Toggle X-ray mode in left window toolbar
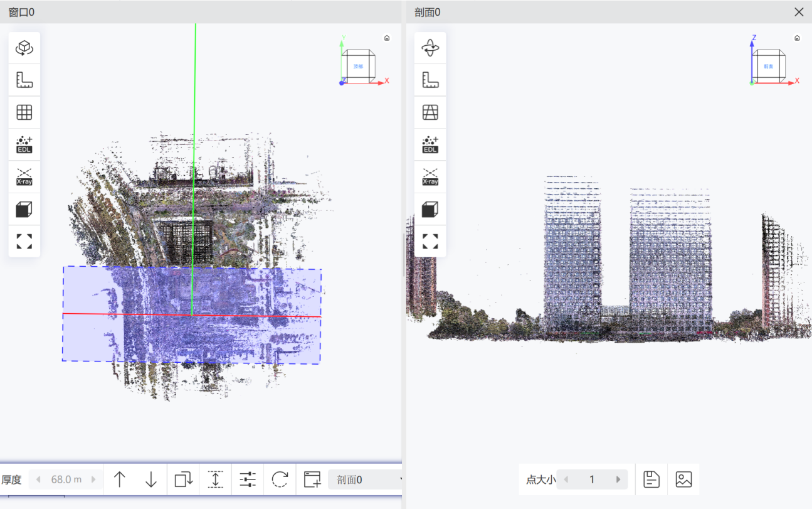Screen dimensions: 812x509 point(24,177)
